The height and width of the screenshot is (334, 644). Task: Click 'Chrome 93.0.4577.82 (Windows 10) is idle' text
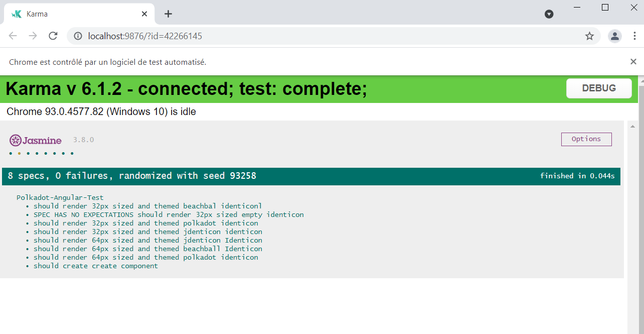click(101, 112)
